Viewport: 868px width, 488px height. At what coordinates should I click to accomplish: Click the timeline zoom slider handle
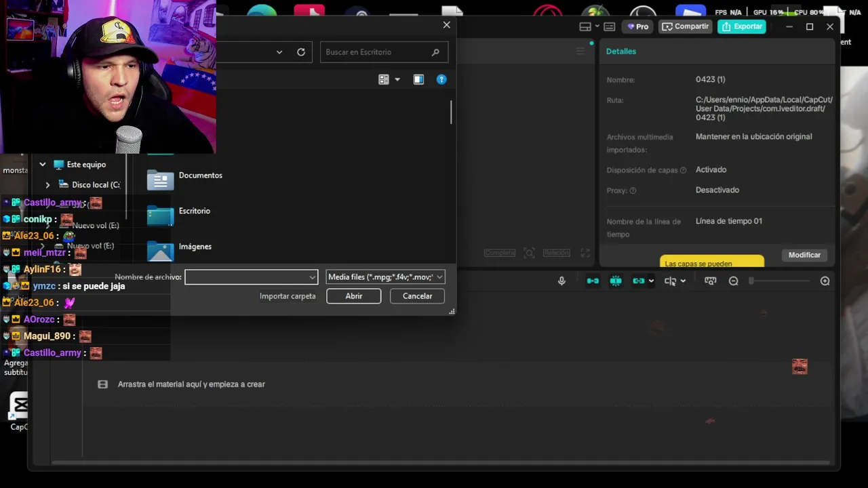pyautogui.click(x=751, y=281)
